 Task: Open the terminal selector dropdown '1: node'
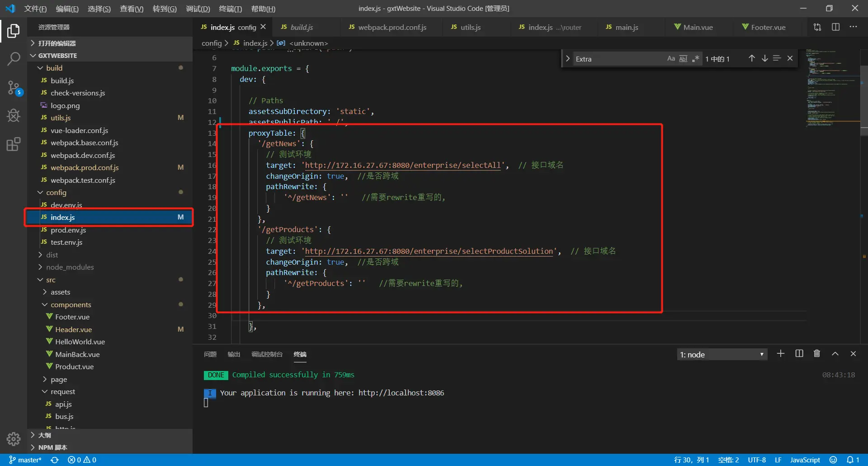[722, 355]
